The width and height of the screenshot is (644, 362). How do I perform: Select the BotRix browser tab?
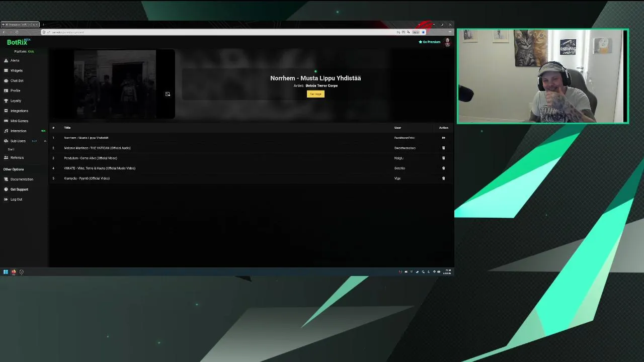(x=20, y=24)
